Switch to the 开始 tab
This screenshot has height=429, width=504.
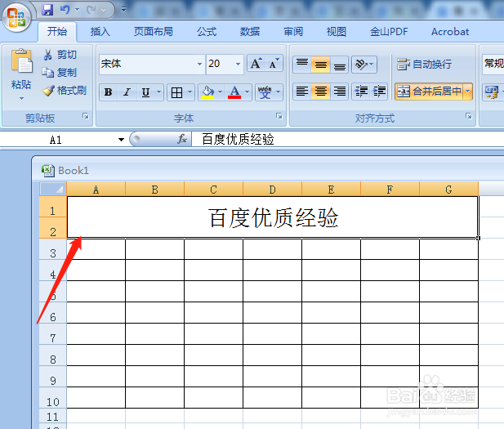[x=57, y=32]
